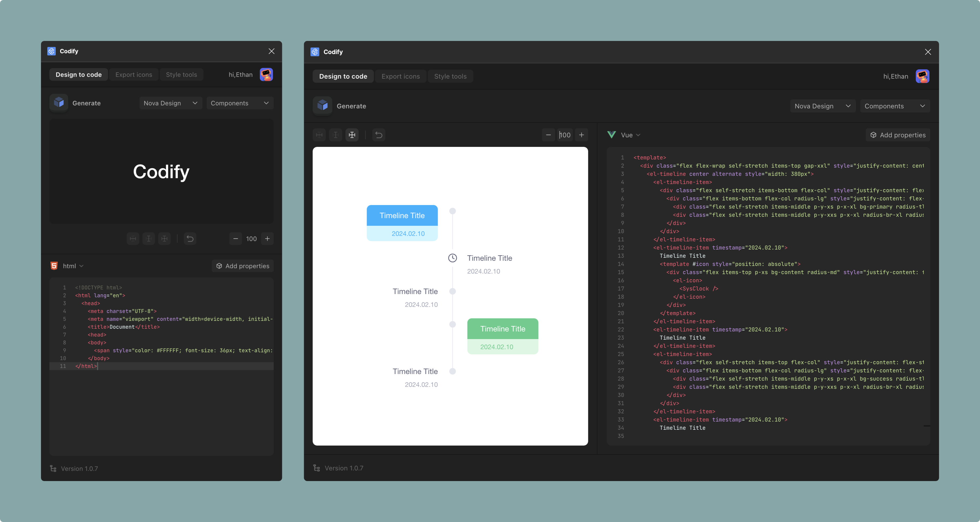Decrease zoom with minus in small window
The width and height of the screenshot is (980, 522).
click(x=236, y=239)
